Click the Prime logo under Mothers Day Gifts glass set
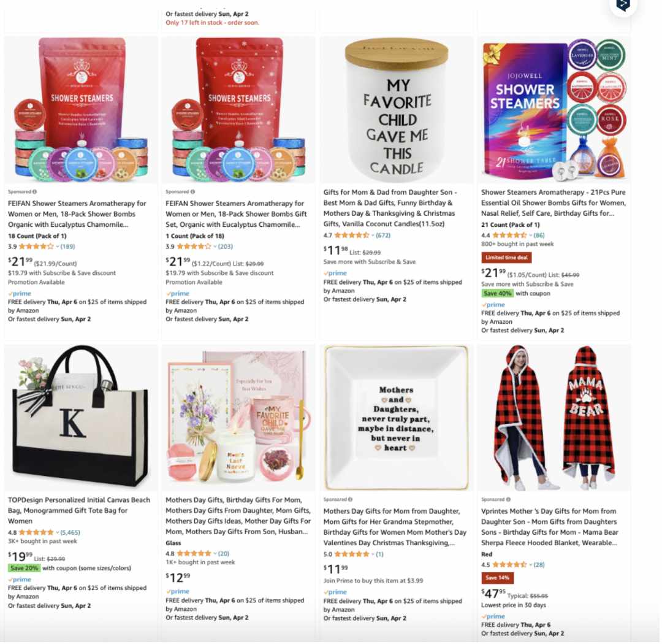662x644 pixels. coord(177,591)
